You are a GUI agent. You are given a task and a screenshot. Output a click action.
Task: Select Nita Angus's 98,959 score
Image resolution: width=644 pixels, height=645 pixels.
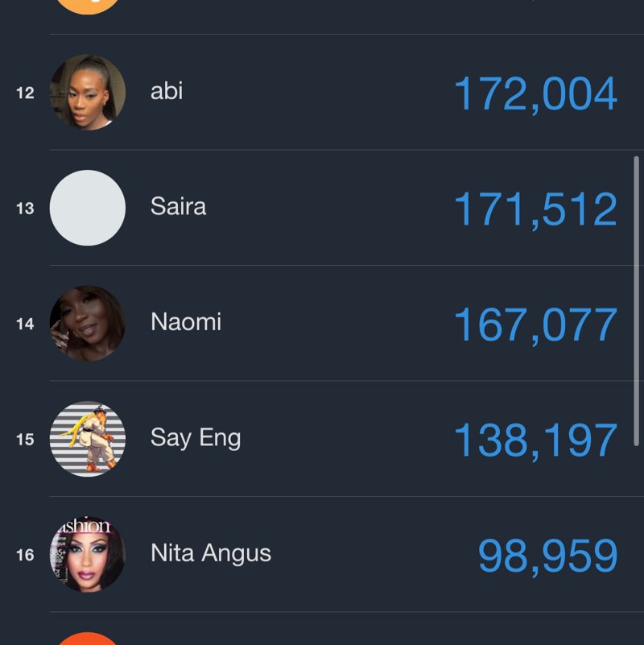coord(547,556)
